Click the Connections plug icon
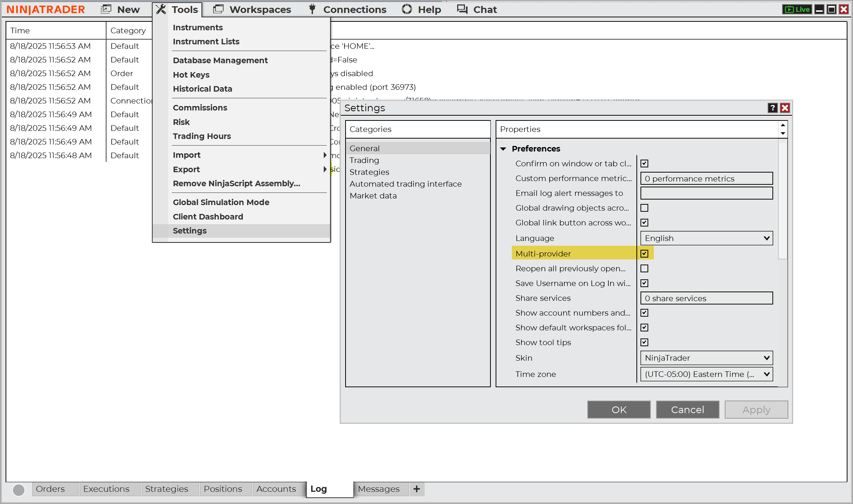 point(312,9)
